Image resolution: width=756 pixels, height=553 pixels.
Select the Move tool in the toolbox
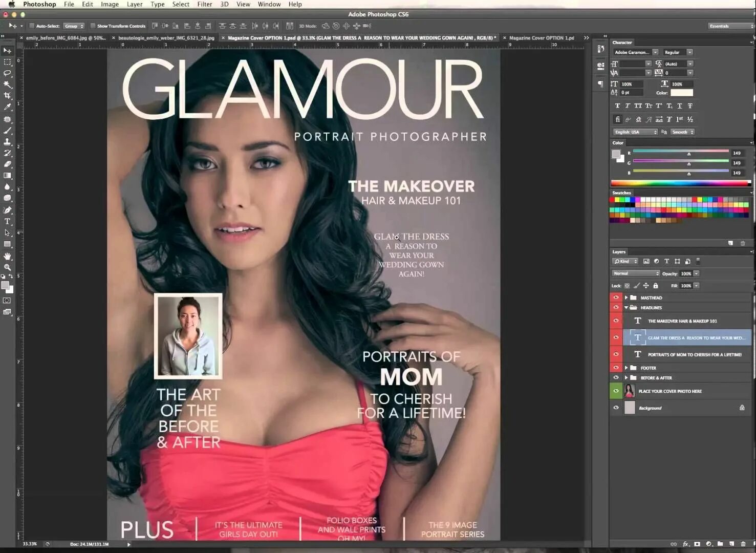pos(7,51)
